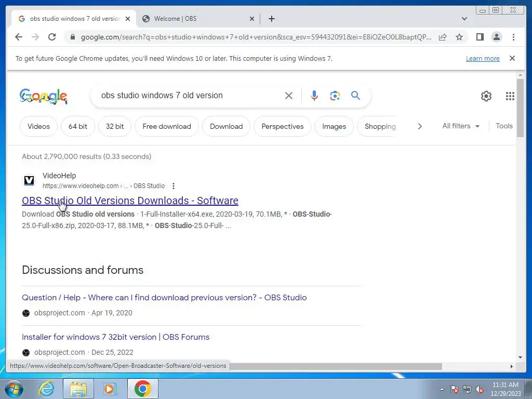Image resolution: width=532 pixels, height=399 pixels.
Task: Click the 'Discussions and forums' heading
Action: [x=83, y=270]
